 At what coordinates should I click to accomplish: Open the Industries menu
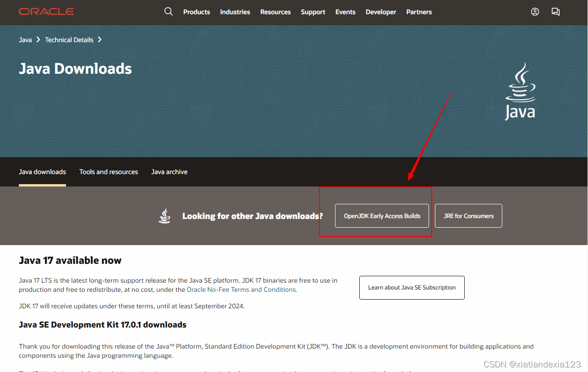235,12
